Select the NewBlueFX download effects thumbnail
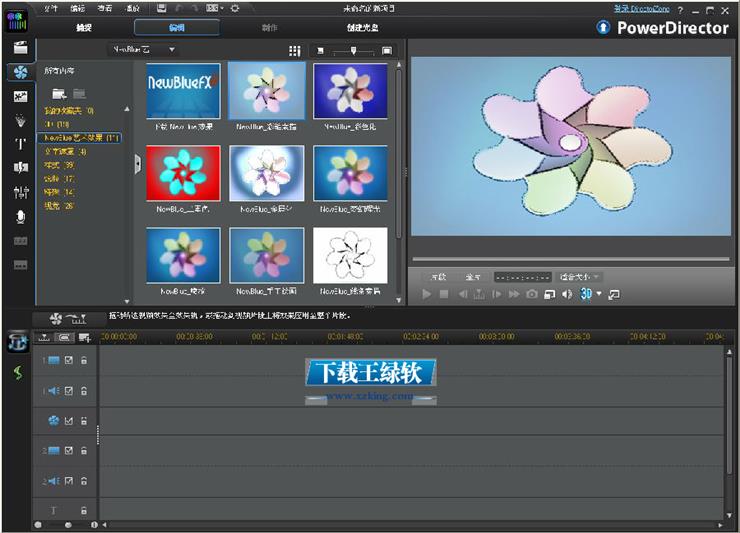This screenshot has width=740, height=533. (183, 91)
